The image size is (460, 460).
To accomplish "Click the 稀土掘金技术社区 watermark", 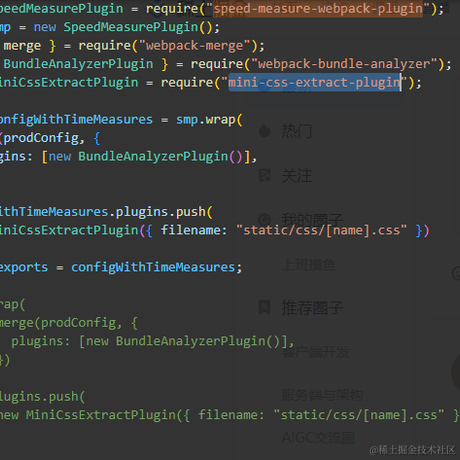I will point(412,450).
